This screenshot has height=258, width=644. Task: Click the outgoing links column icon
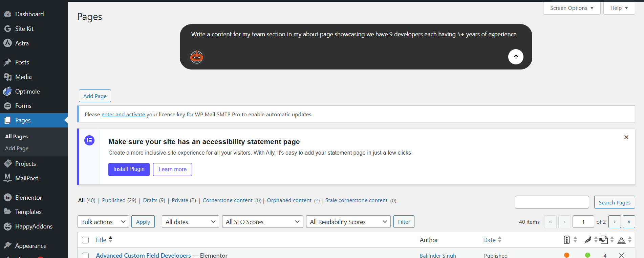click(x=604, y=240)
